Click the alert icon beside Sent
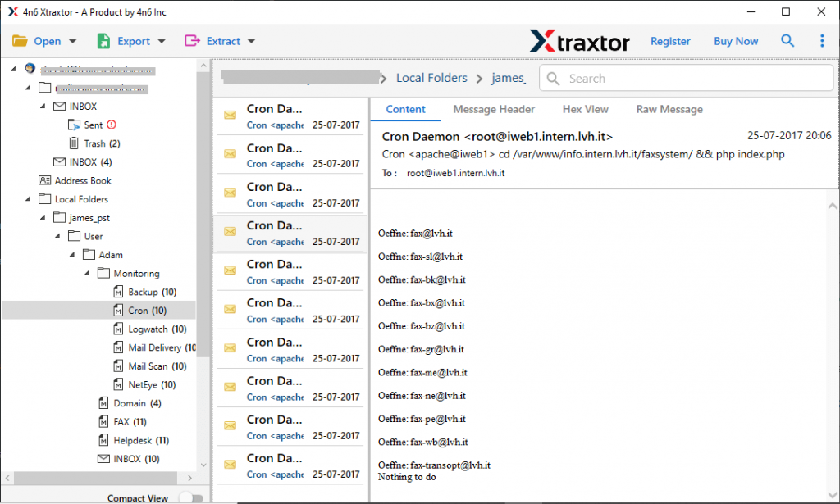This screenshot has width=840, height=504. (x=109, y=125)
